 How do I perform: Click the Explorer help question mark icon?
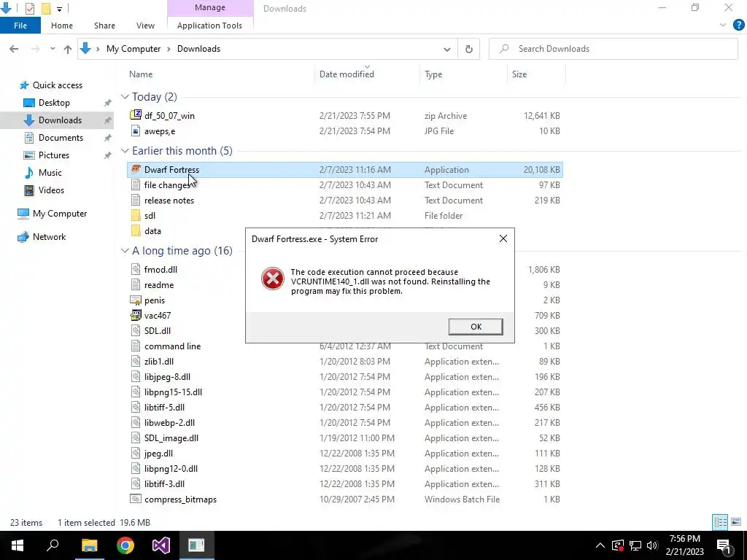tap(738, 26)
